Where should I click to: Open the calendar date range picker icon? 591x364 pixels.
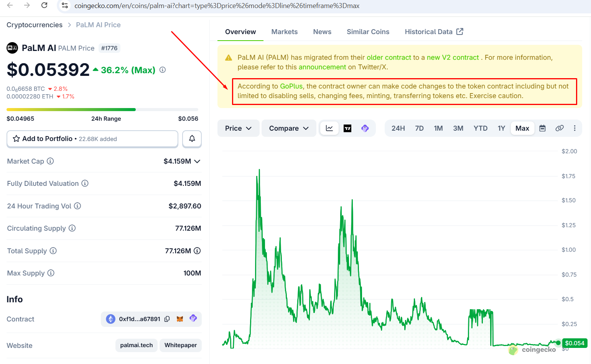coord(542,128)
